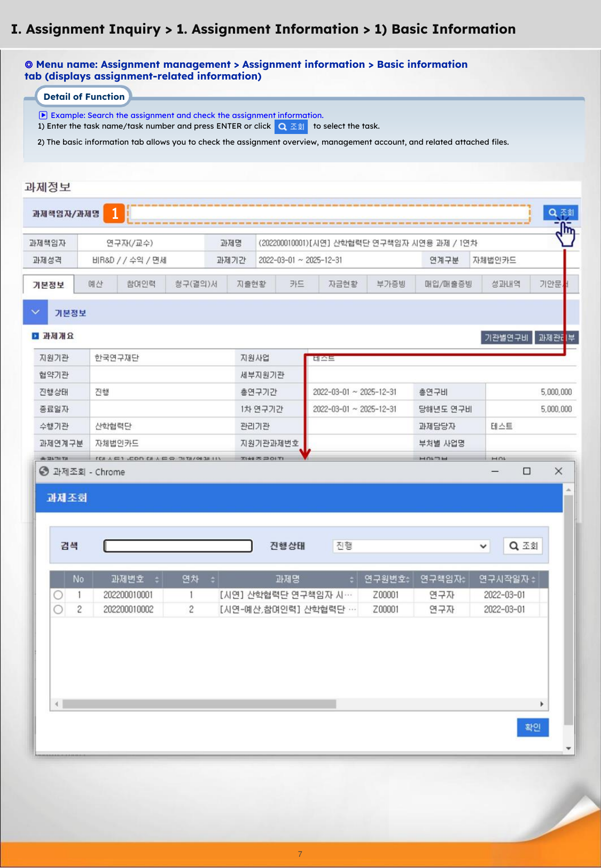
Task: Click the blue 조회 search button at top right
Action: pos(560,212)
